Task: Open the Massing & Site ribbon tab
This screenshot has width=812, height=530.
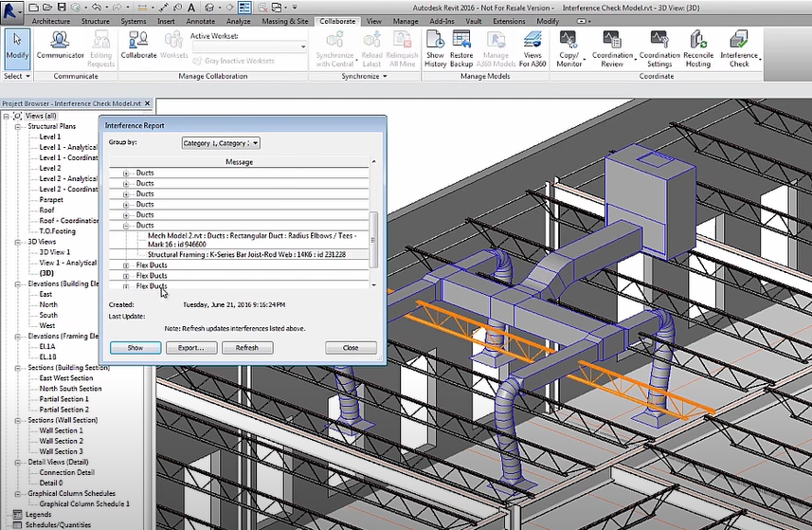Action: point(285,21)
